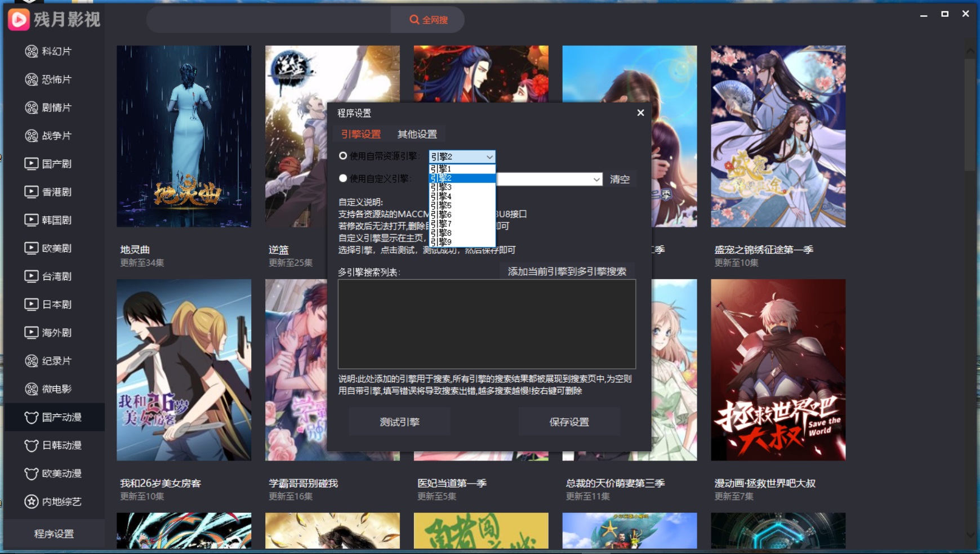Choose 引擎8 from the engine list

(x=441, y=232)
